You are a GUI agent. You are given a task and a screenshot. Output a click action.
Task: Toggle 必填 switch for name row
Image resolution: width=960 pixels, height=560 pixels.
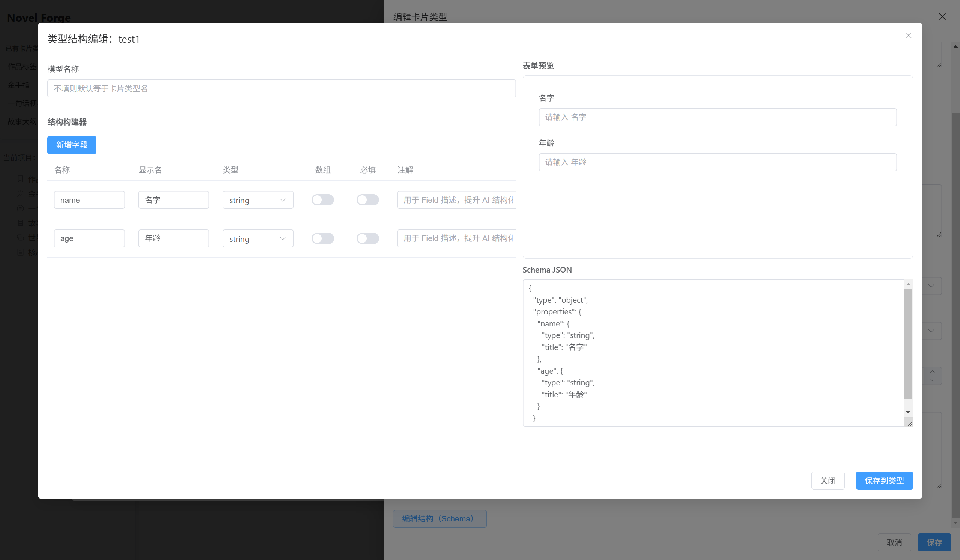367,200
